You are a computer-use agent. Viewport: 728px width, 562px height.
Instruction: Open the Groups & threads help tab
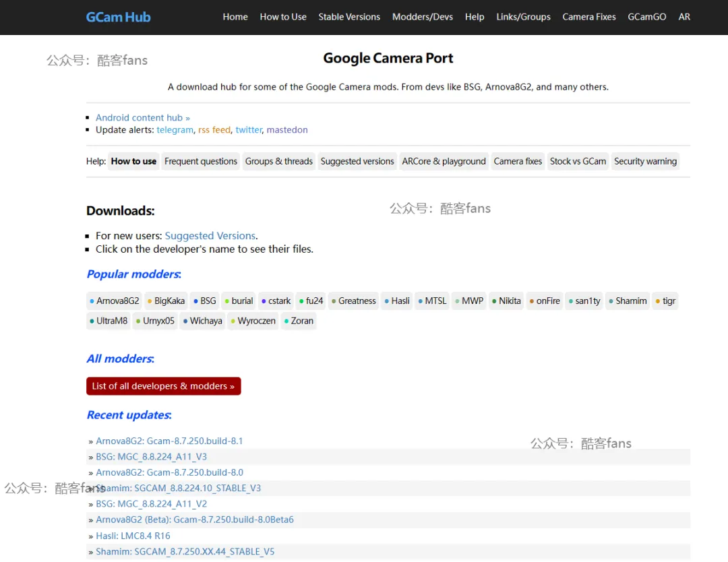(278, 162)
